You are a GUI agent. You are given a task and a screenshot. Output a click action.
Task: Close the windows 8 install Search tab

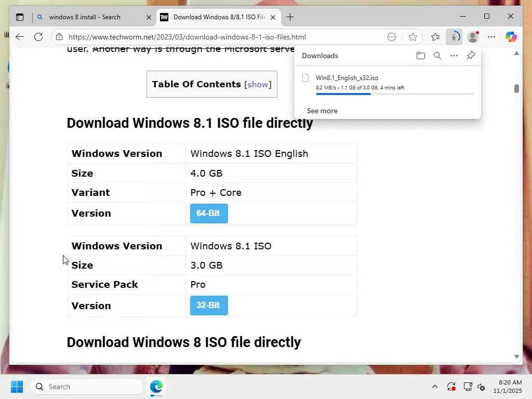coord(149,17)
